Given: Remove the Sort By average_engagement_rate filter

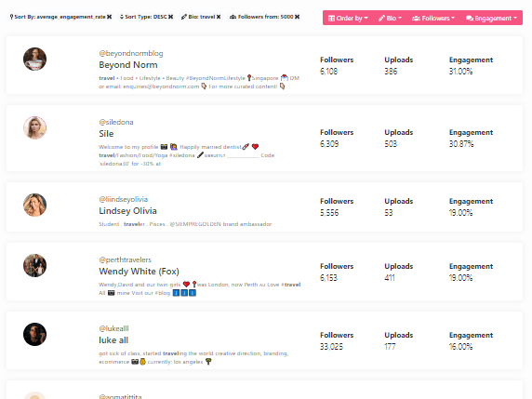Looking at the screenshot, I should coord(109,17).
